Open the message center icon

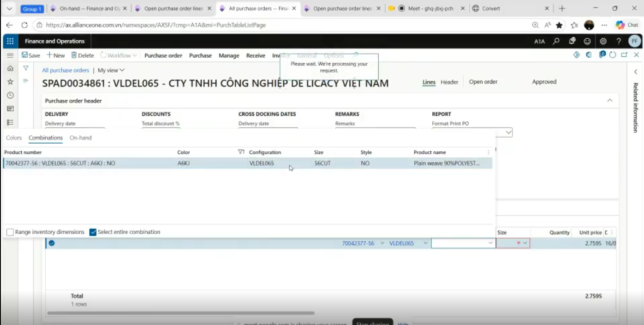(572, 41)
